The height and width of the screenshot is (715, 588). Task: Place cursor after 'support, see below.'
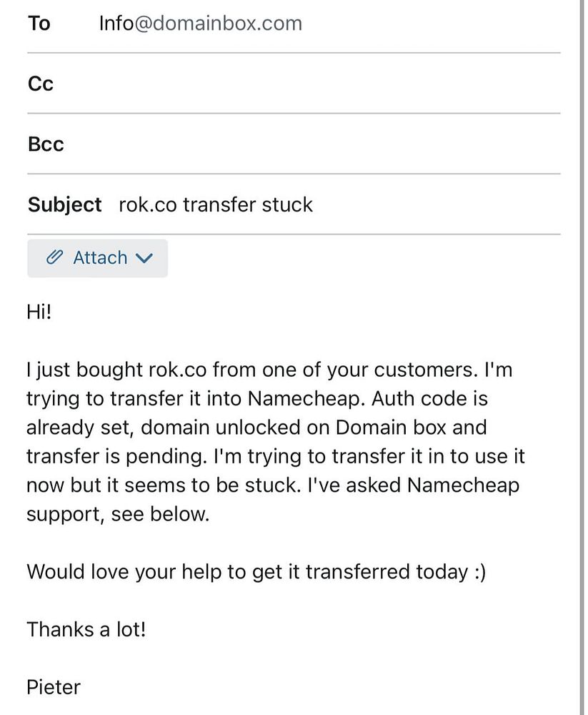point(210,514)
